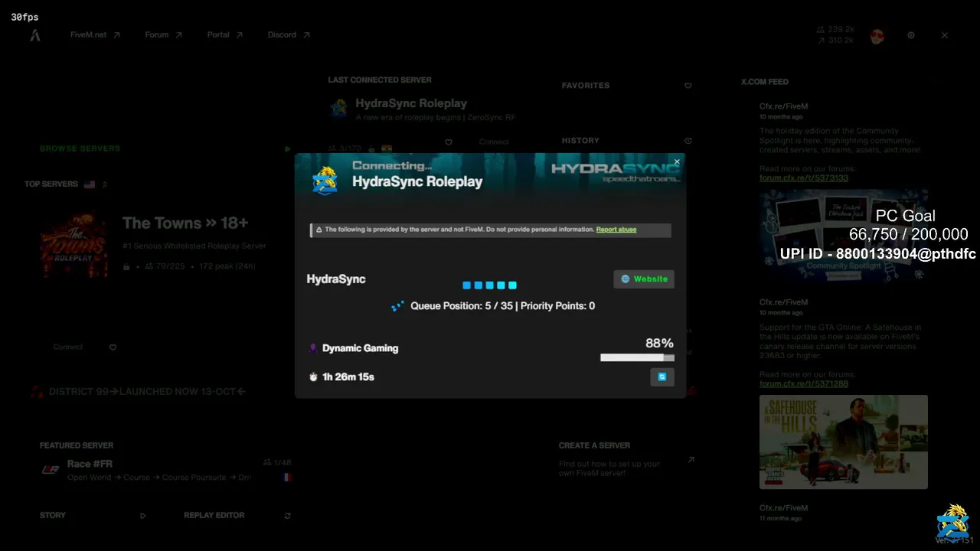Open The Towns » 18+ server title

pyautogui.click(x=185, y=223)
